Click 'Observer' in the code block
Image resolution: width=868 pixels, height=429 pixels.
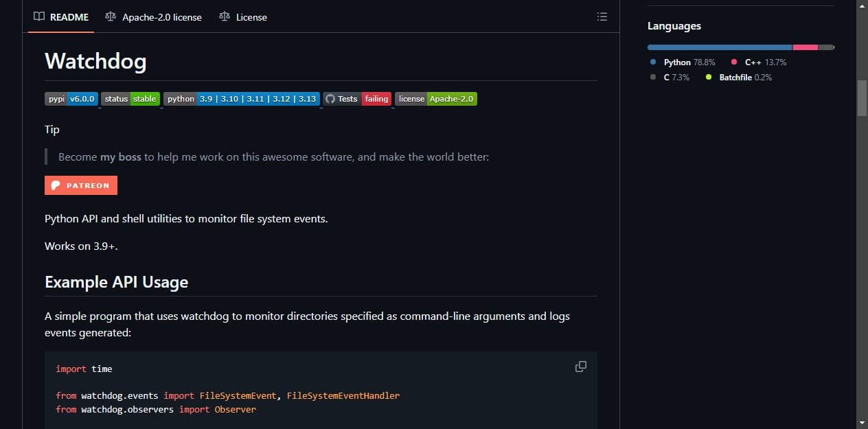click(236, 409)
